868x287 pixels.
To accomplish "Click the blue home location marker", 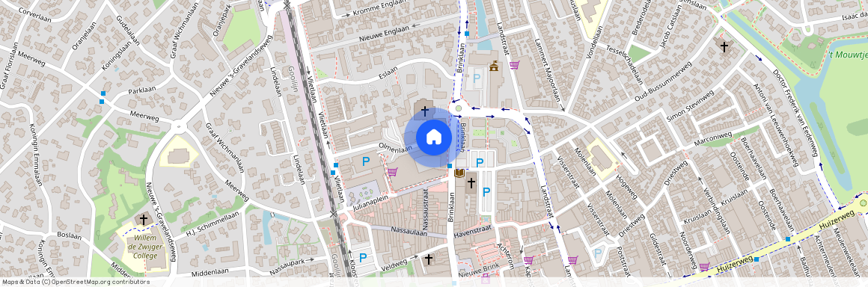I will coord(433,137).
